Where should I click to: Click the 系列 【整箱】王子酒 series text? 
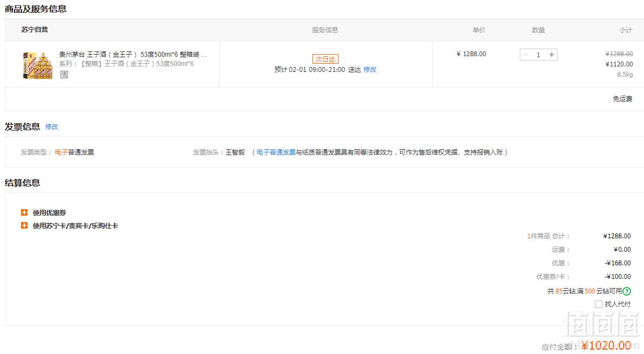click(x=126, y=64)
